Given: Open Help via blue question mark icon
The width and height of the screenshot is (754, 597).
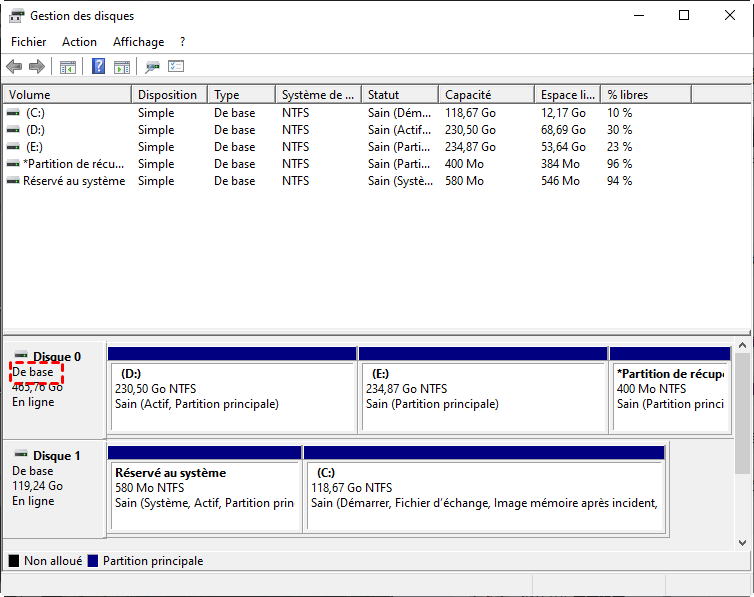Looking at the screenshot, I should coord(99,67).
